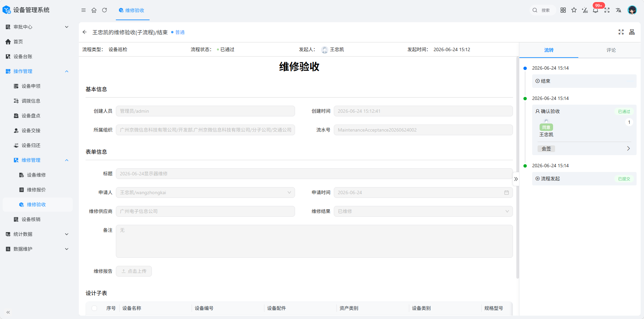Open 设备维修 in the sidebar
Screen dimensions: 644x319
(37, 175)
